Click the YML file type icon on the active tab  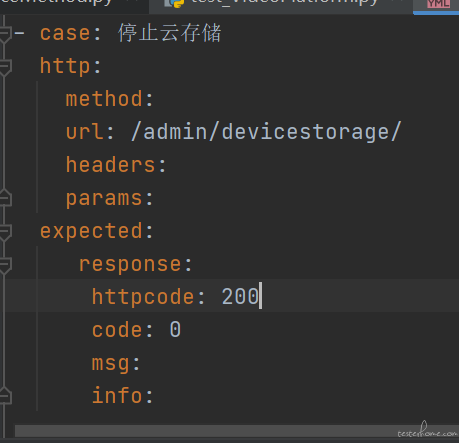[x=439, y=4]
